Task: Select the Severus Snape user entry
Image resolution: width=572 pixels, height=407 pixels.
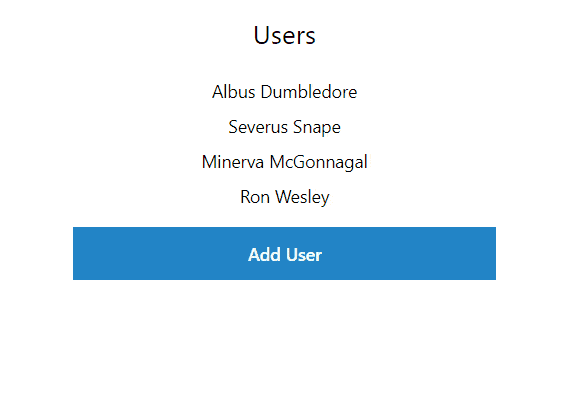Action: point(285,127)
